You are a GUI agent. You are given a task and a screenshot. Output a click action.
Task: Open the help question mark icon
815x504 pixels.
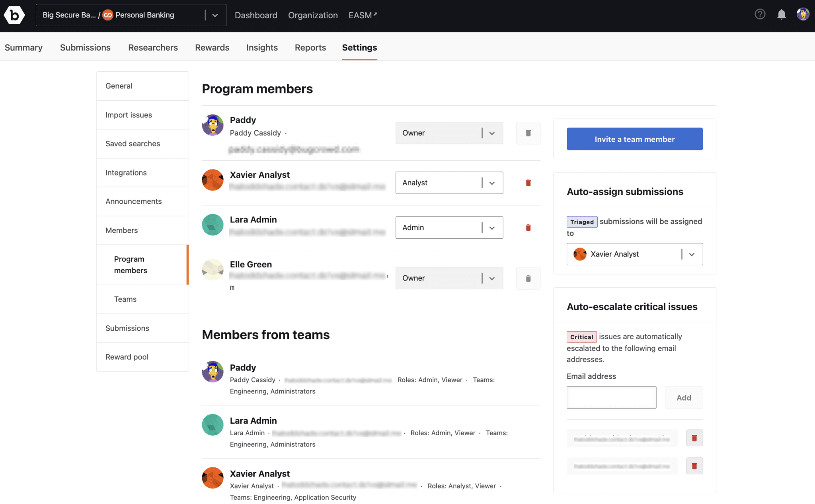[x=760, y=14]
